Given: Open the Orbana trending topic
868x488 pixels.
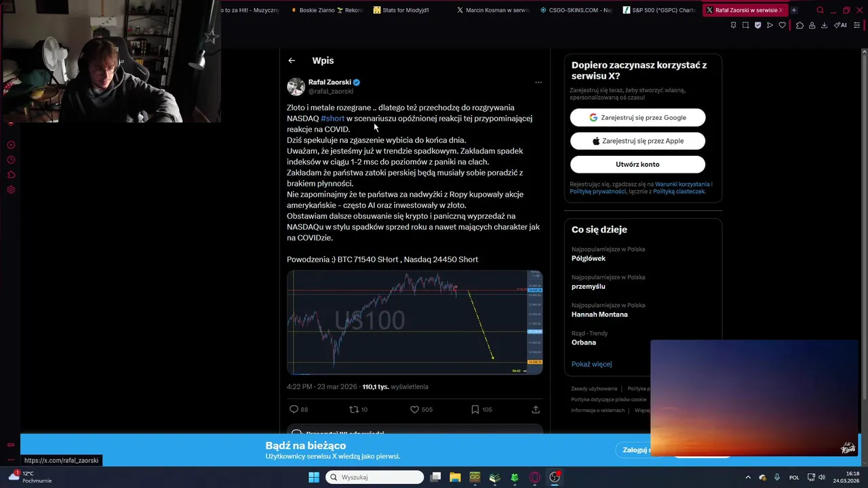Looking at the screenshot, I should pyautogui.click(x=584, y=342).
